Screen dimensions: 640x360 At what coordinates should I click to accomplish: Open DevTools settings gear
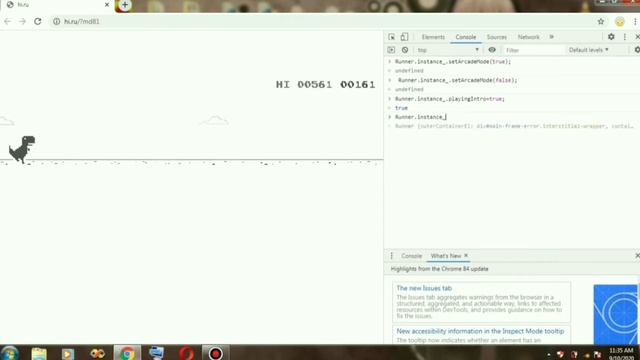click(611, 37)
